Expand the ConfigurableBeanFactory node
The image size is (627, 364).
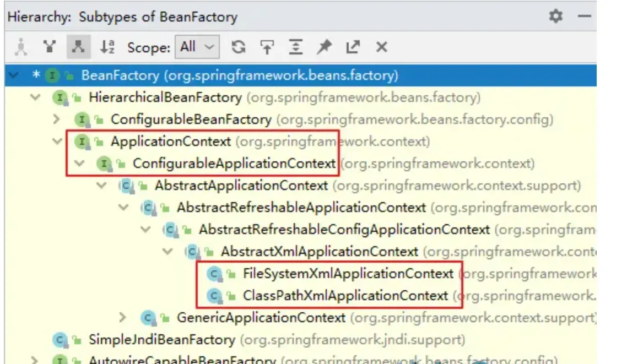56,119
